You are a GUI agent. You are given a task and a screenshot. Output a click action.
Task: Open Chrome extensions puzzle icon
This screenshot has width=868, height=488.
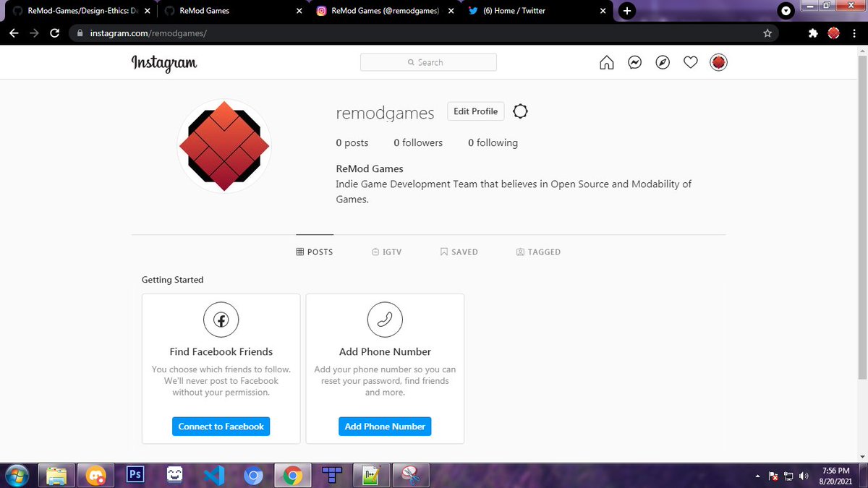[x=813, y=33]
